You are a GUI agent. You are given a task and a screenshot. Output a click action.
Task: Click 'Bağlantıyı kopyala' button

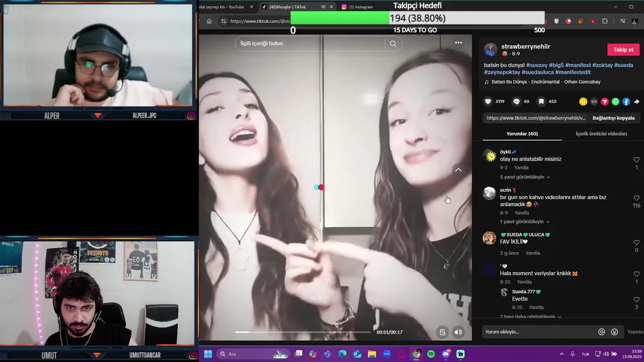pos(613,118)
